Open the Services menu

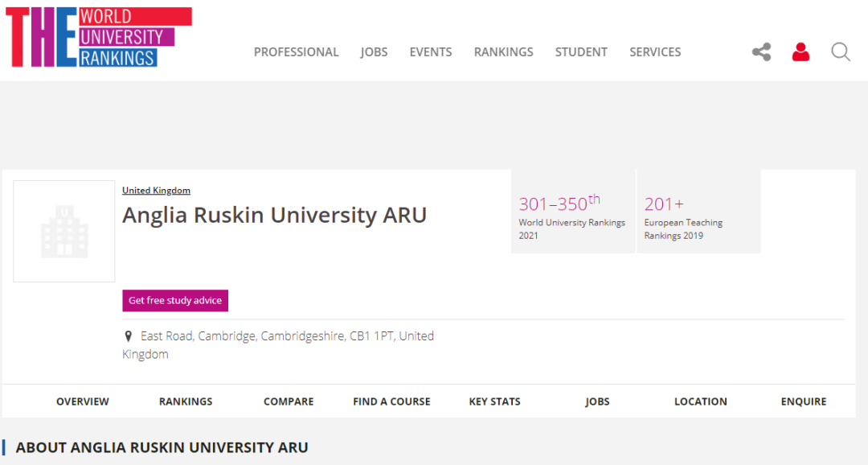point(655,52)
